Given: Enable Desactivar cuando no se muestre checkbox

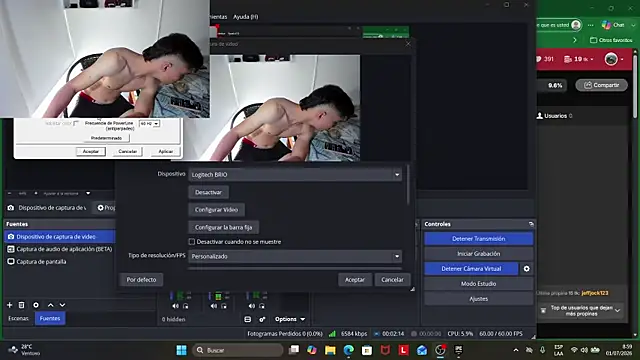Looking at the screenshot, I should click(191, 242).
